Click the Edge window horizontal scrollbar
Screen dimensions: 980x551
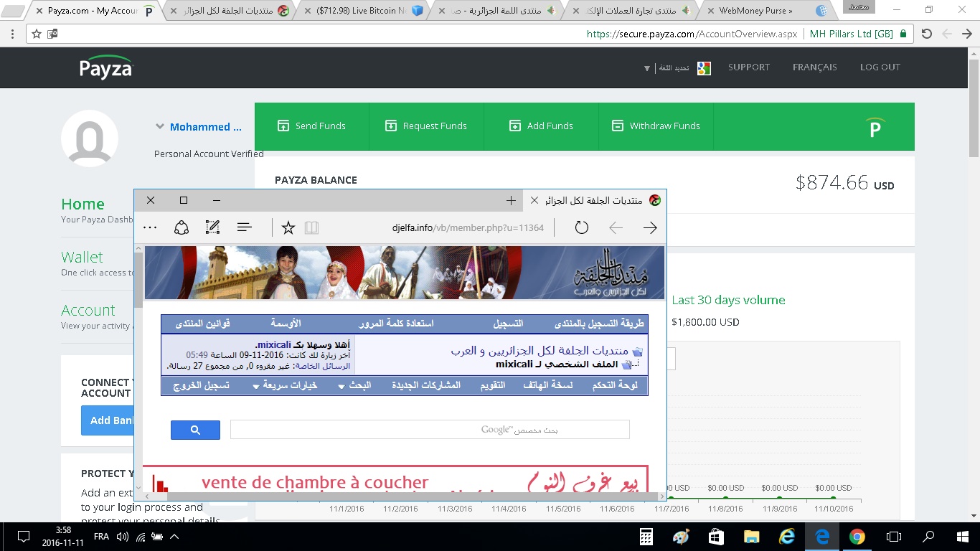click(402, 496)
